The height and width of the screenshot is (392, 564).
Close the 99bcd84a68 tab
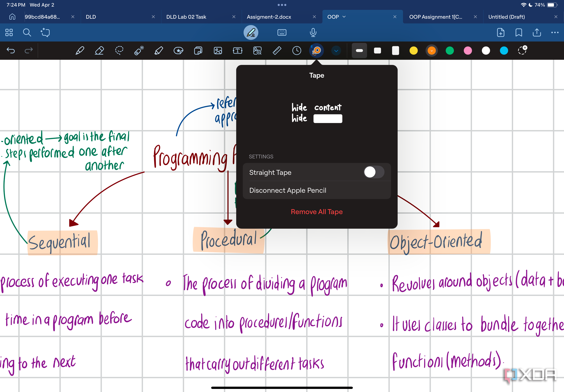coord(73,17)
